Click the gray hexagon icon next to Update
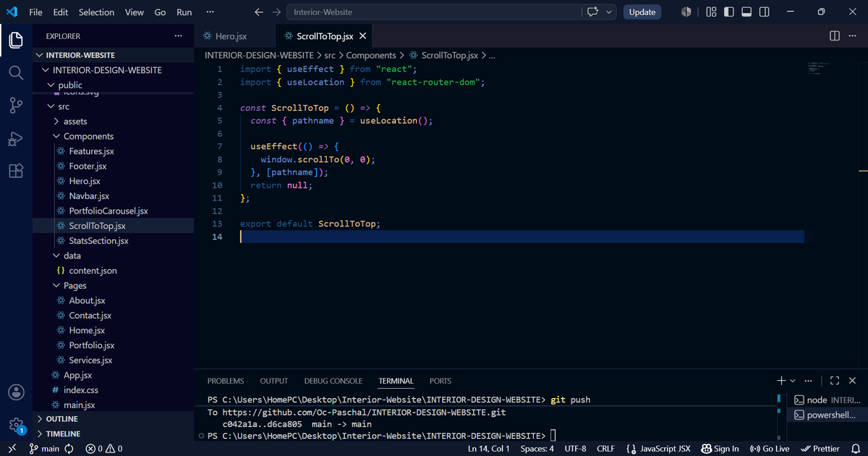 coord(686,12)
